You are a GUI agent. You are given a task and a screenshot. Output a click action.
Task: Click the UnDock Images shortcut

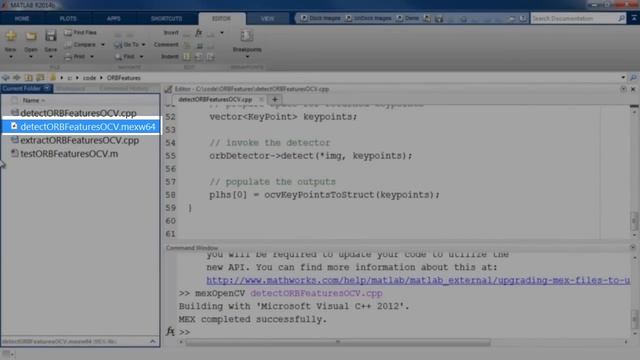coord(368,18)
